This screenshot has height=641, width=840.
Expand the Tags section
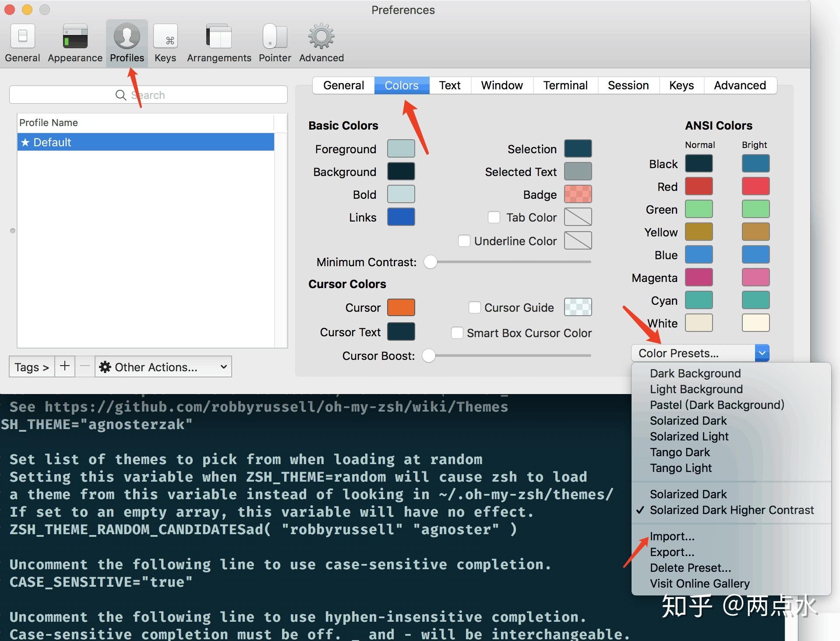click(x=31, y=367)
